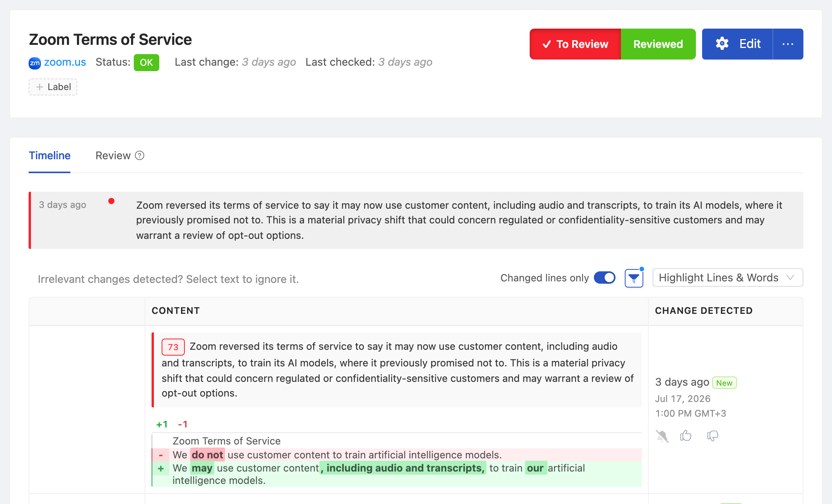
Task: Click the +1 additions counter
Action: click(x=162, y=424)
